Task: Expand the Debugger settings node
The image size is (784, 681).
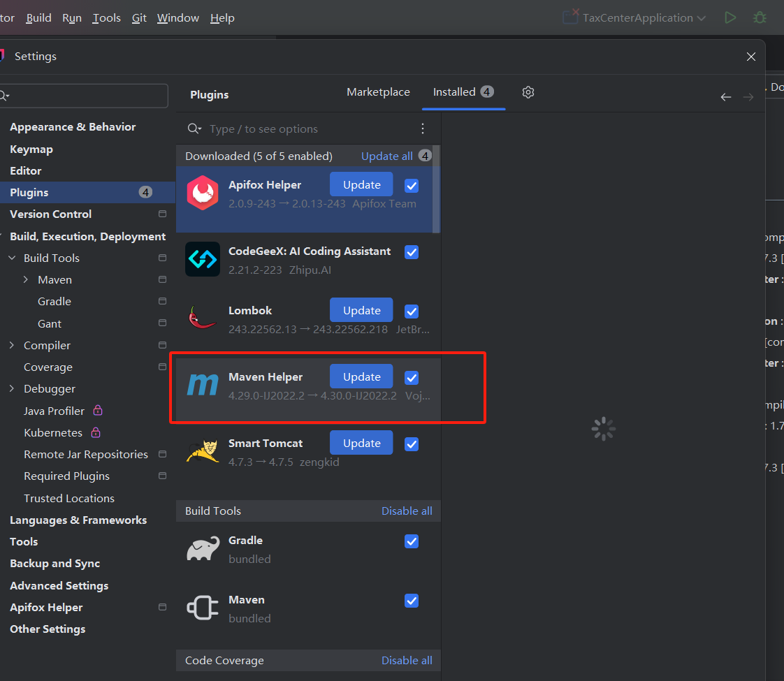Action: click(12, 389)
